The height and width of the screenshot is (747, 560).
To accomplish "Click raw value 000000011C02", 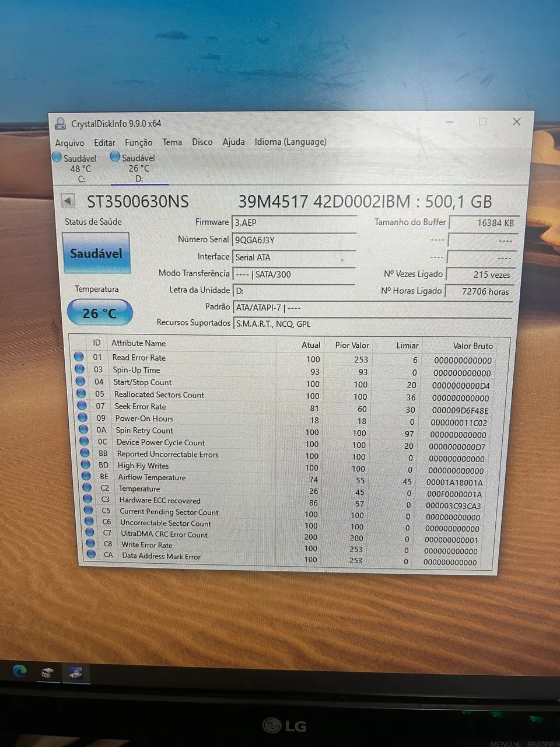I will click(x=459, y=423).
